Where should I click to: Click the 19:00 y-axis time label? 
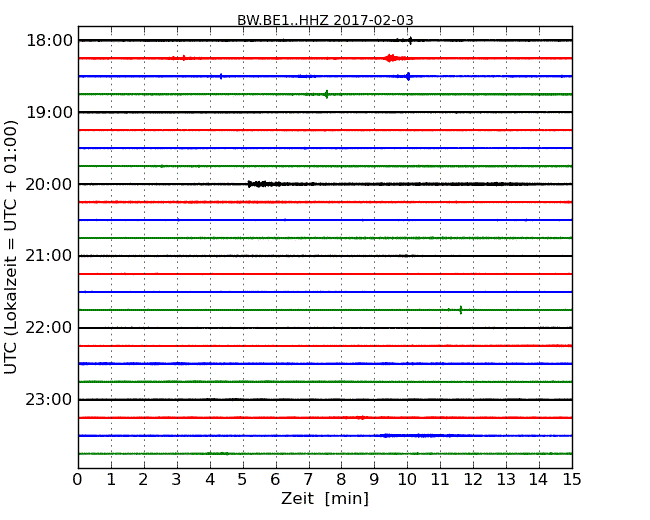[49, 112]
